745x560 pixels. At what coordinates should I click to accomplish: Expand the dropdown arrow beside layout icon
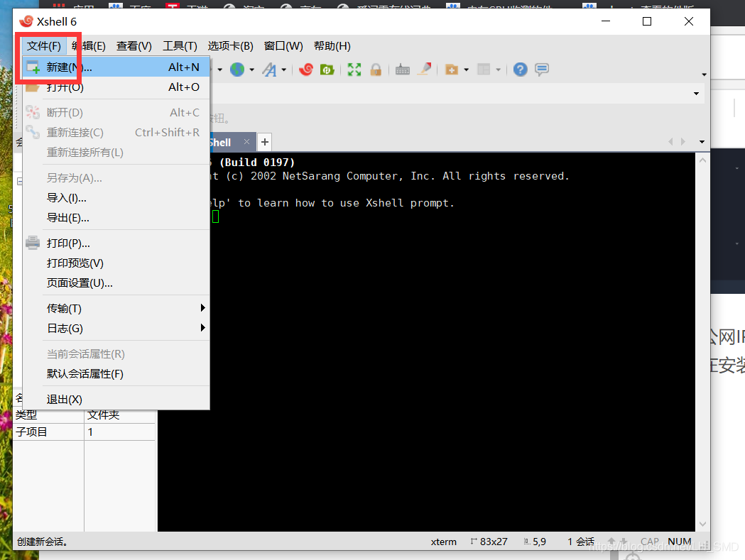click(x=499, y=70)
